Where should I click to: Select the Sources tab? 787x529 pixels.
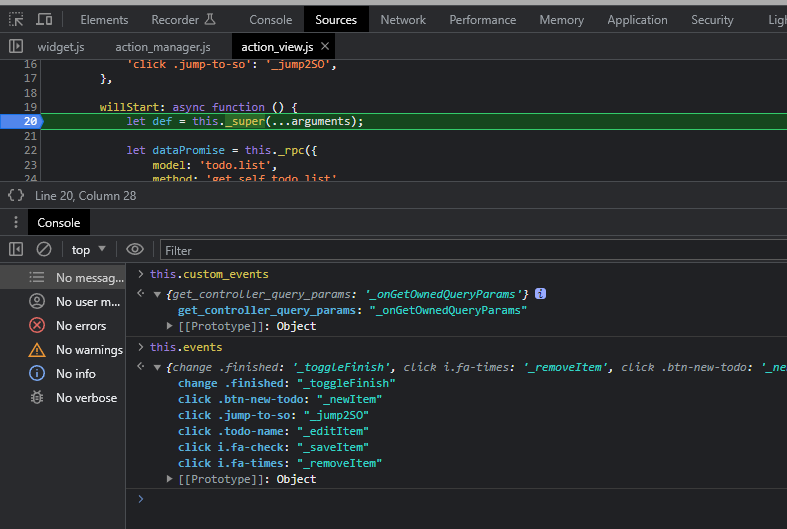[336, 20]
